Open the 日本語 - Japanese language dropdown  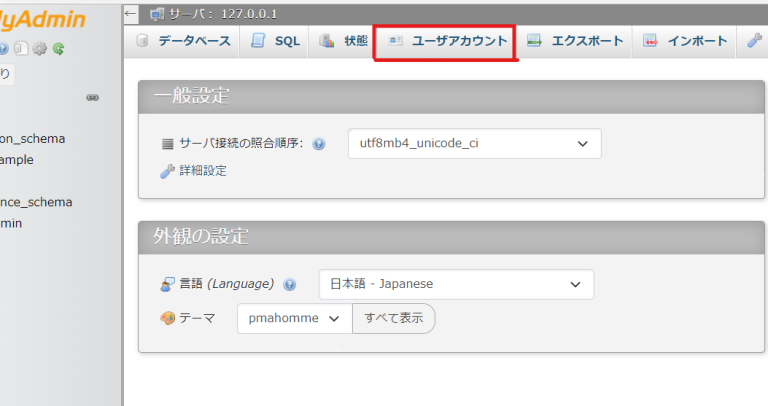455,284
